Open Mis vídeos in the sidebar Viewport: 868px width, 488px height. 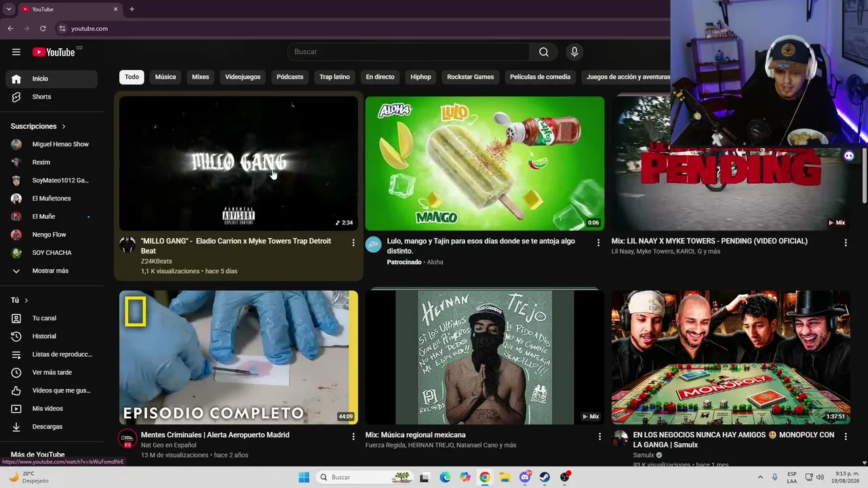52,409
